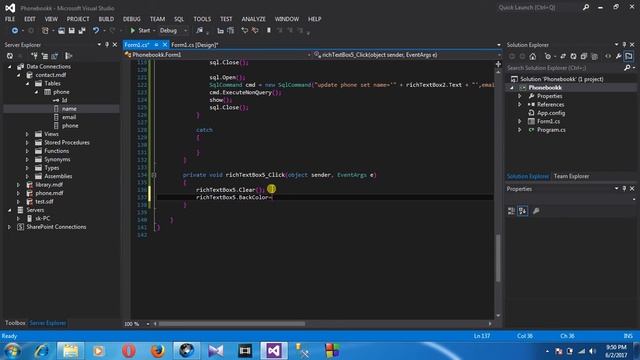Click the Open File toolbar icon
The width and height of the screenshot is (640, 360).
(x=61, y=31)
